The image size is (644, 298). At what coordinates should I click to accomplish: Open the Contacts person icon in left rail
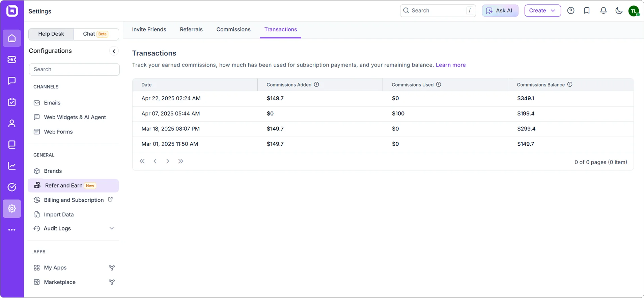(12, 123)
